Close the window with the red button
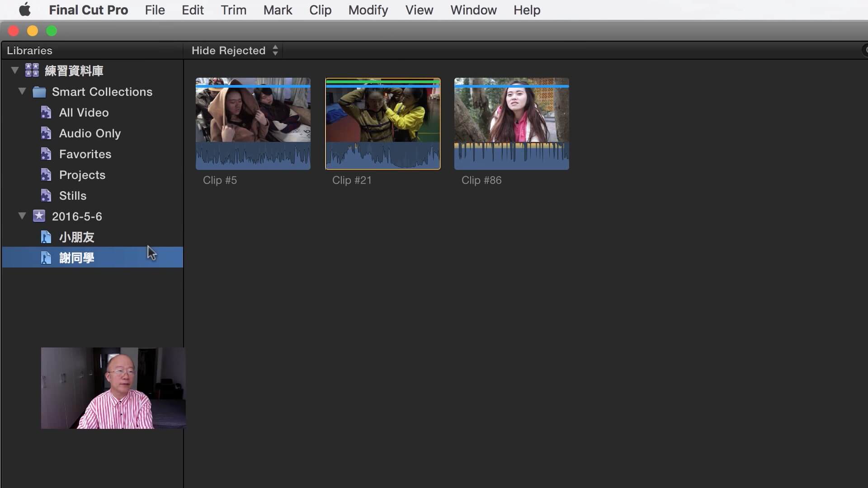 point(14,31)
